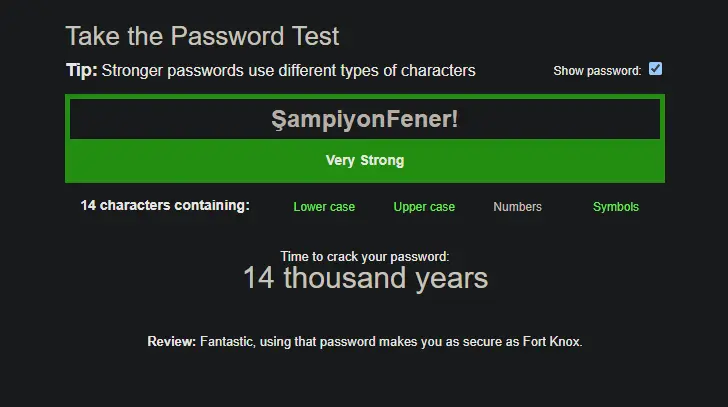Click the Fort Knox review sentence
Image resolution: width=728 pixels, height=407 pixels.
tap(391, 342)
